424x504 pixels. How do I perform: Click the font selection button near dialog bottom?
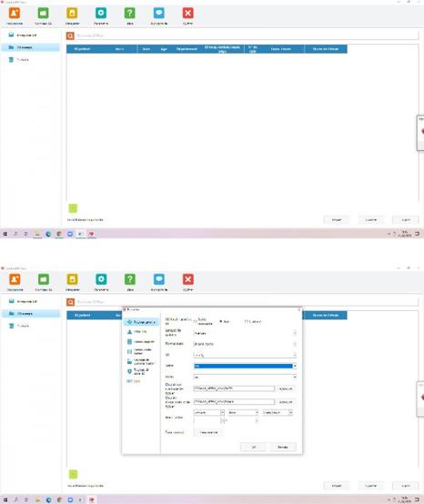[208, 432]
